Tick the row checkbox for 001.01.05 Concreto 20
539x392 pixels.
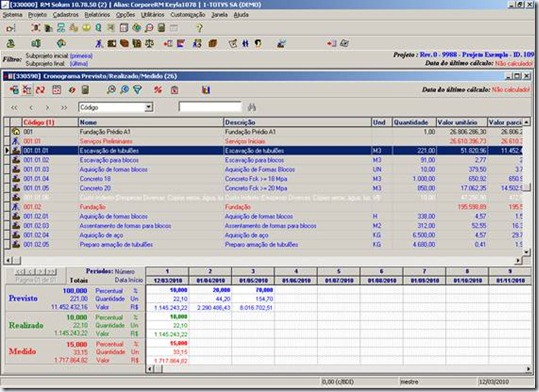[x=7, y=188]
